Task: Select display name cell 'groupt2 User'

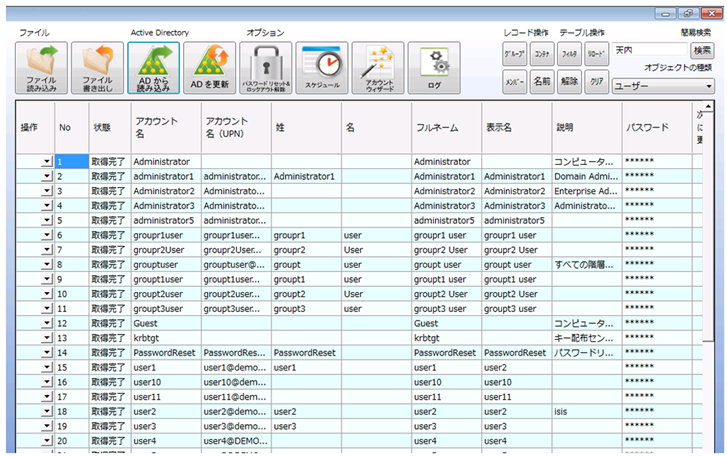Action: tap(517, 294)
